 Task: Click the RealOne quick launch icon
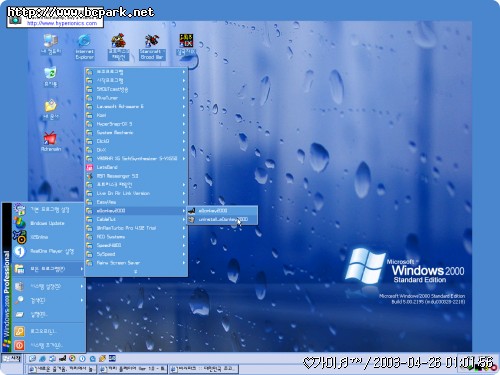click(x=82, y=359)
